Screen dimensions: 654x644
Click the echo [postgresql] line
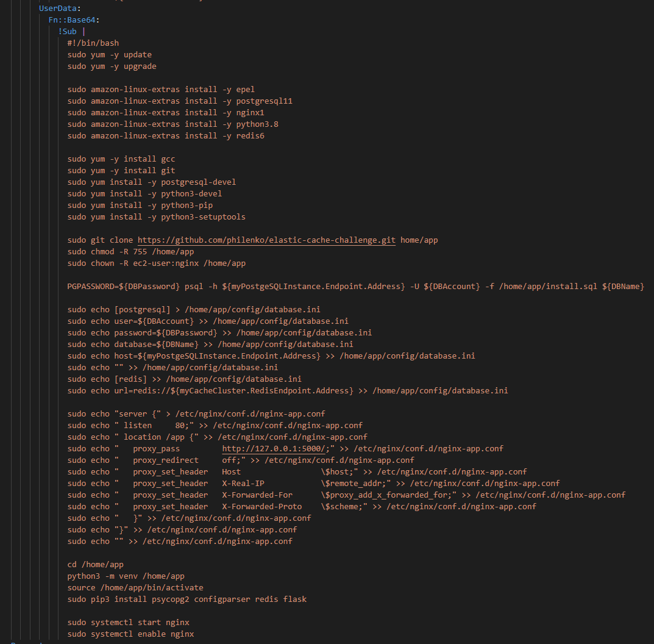point(194,310)
